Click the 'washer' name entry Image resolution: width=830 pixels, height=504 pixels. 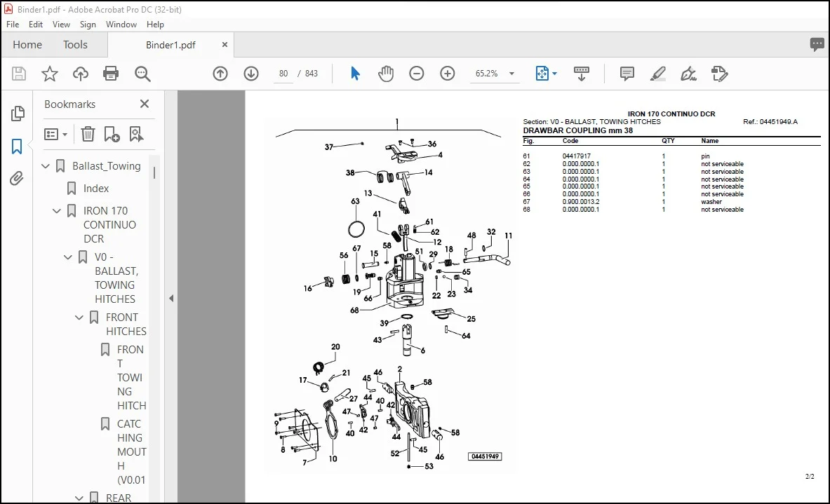[x=711, y=202]
